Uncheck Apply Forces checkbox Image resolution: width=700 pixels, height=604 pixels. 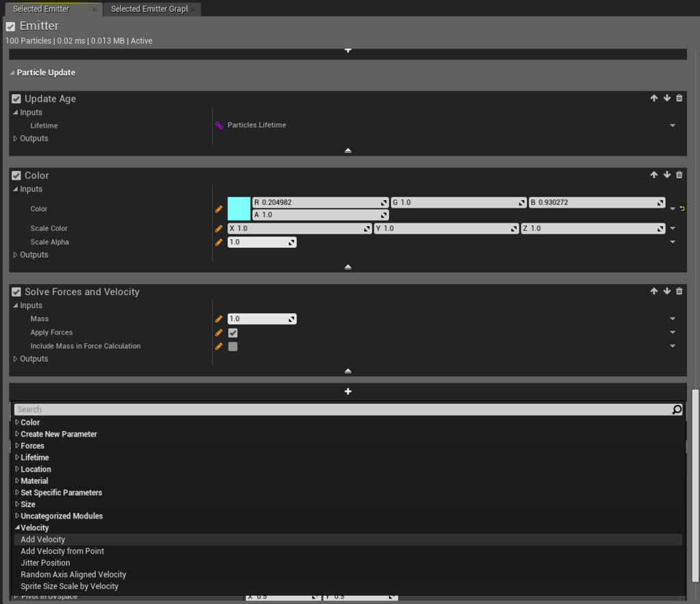[232, 333]
